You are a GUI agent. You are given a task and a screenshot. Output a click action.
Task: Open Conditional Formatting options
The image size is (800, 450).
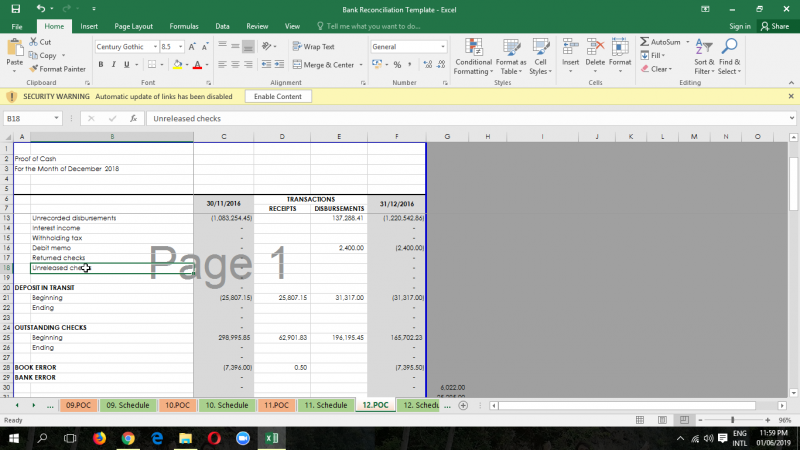tap(473, 56)
